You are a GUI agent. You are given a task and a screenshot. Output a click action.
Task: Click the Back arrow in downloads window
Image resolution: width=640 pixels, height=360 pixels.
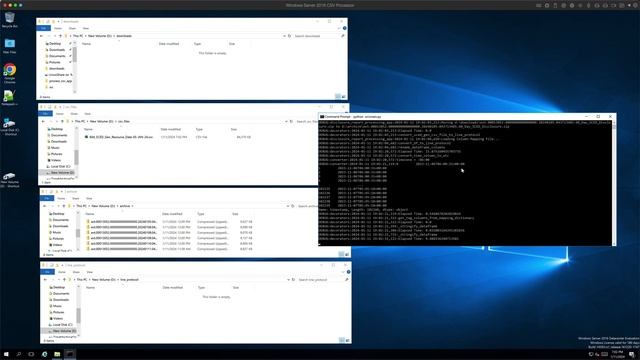(42, 36)
